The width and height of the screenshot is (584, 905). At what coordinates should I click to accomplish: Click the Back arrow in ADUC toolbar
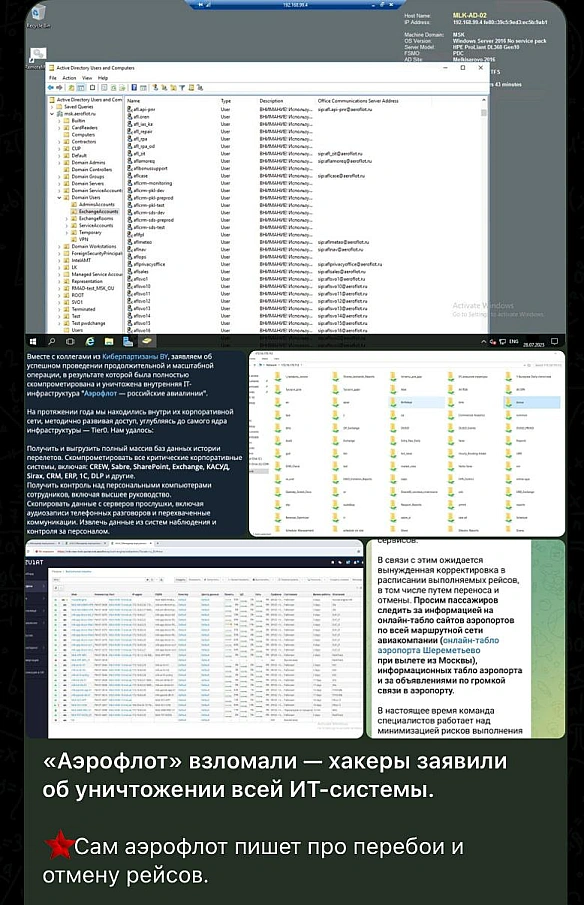[x=51, y=88]
